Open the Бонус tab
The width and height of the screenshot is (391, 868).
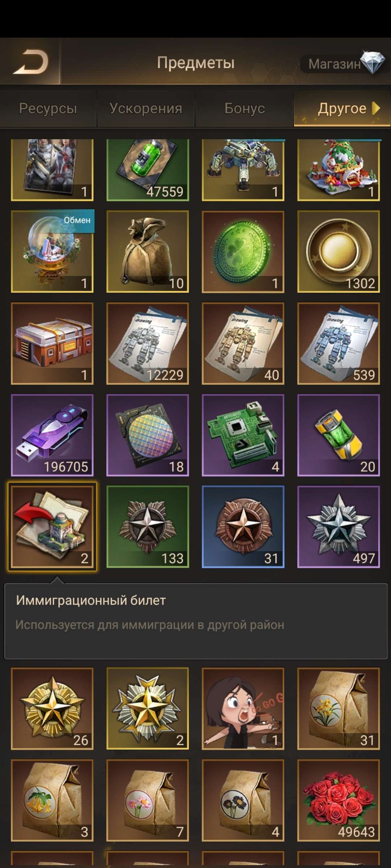click(x=244, y=109)
